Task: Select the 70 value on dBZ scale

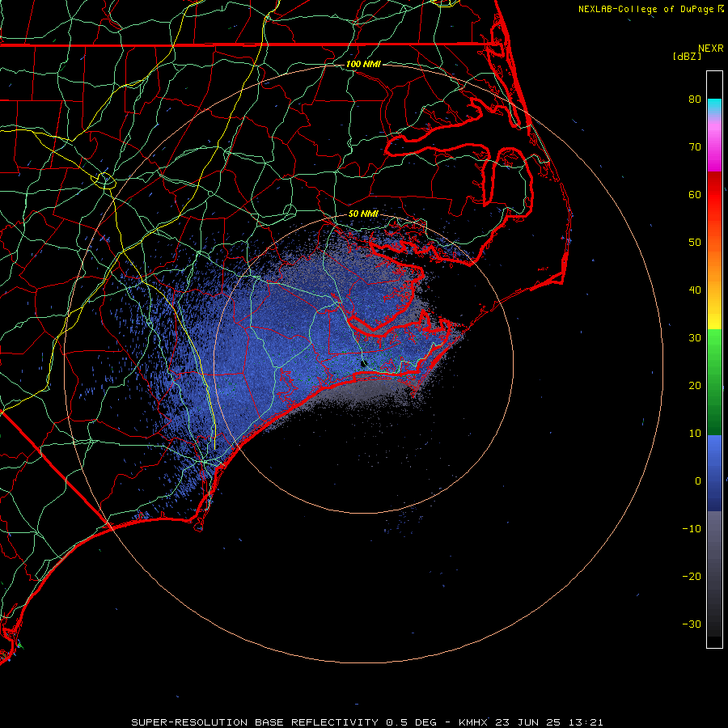Action: (695, 146)
